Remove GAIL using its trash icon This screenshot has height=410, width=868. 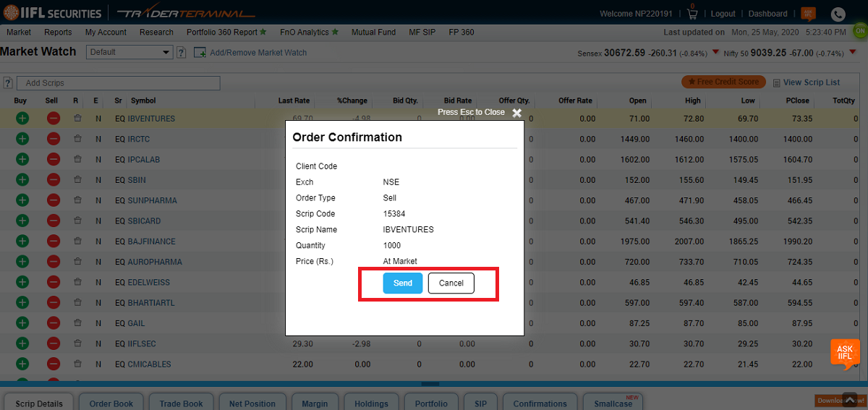point(77,323)
